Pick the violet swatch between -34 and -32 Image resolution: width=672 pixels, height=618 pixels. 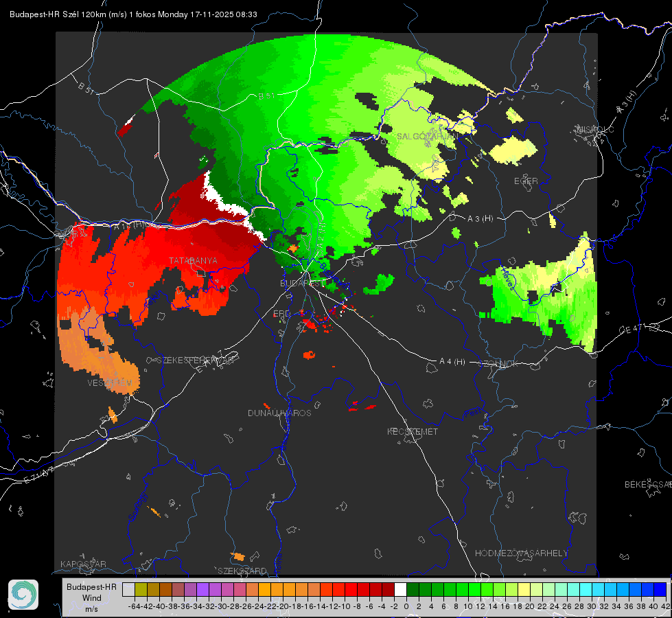(x=202, y=589)
